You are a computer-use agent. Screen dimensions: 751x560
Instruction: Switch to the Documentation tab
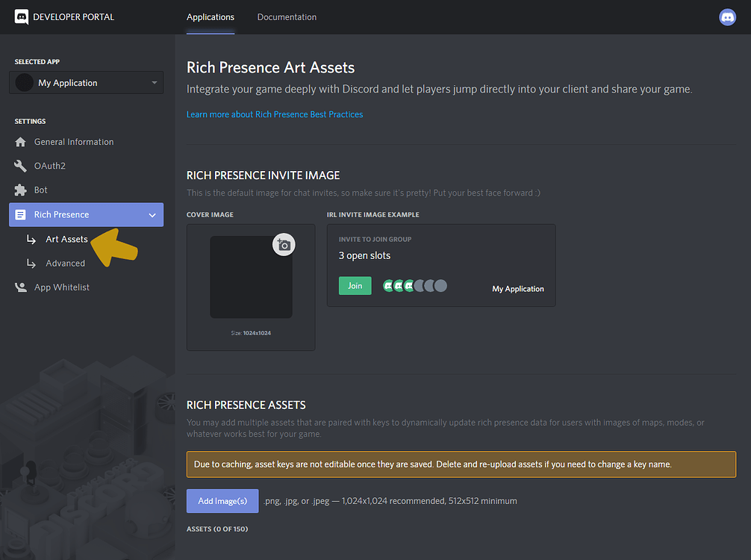(287, 16)
